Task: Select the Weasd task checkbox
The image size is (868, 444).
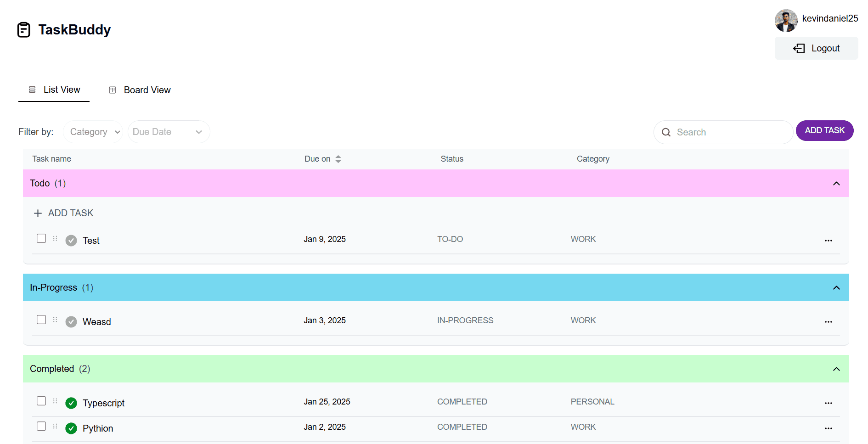Action: [x=41, y=320]
